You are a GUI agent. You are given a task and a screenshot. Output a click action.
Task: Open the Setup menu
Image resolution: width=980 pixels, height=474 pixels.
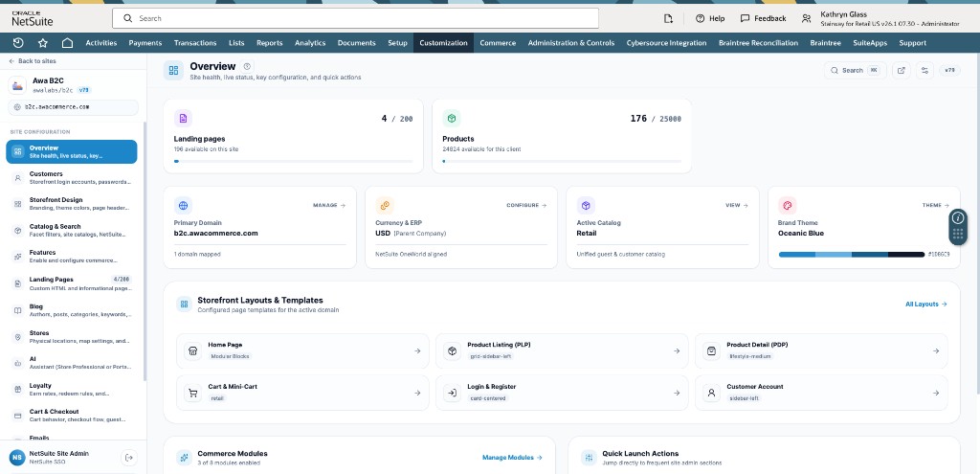tap(397, 43)
